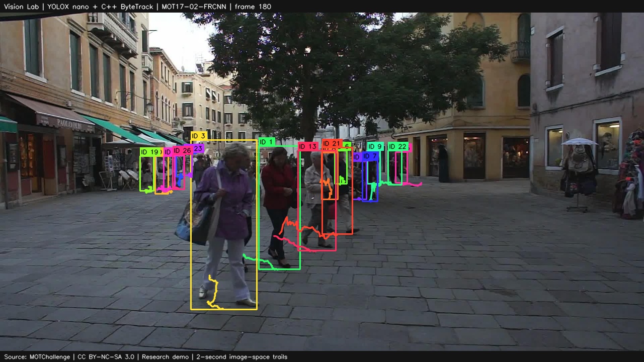The width and height of the screenshot is (644, 362).
Task: Click "2-second image-space trails" footer text
Action: click(242, 356)
